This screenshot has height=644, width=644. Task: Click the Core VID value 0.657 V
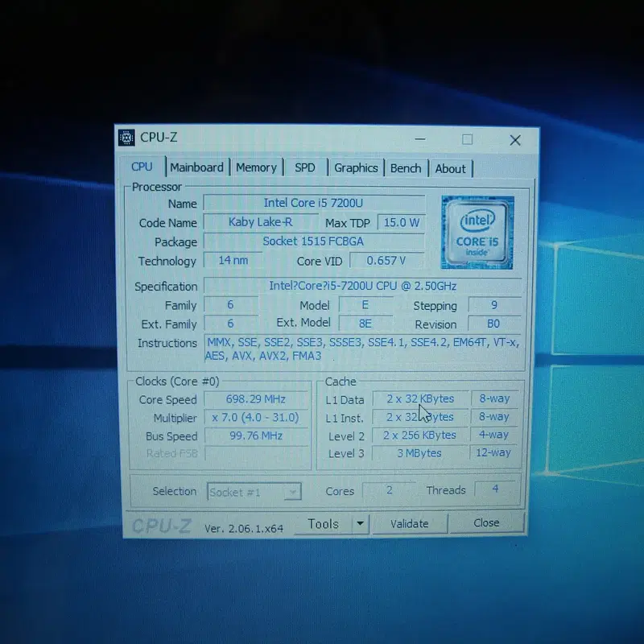(387, 260)
